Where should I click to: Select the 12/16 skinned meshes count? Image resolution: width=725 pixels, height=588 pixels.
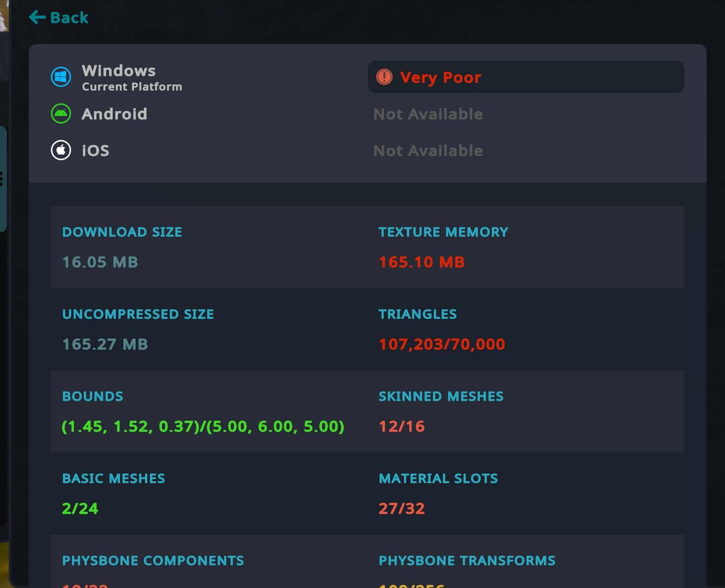click(401, 426)
